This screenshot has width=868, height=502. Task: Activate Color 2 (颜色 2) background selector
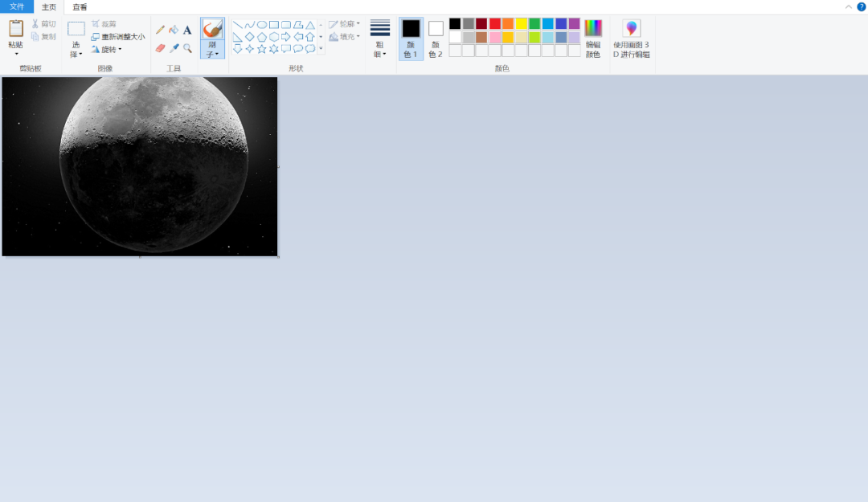436,39
